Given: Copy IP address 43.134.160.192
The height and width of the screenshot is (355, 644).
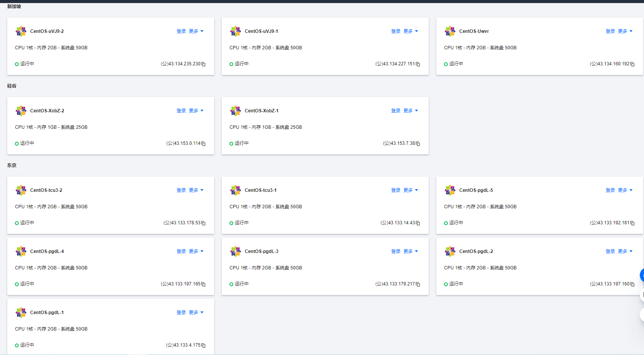Looking at the screenshot, I should [x=633, y=64].
